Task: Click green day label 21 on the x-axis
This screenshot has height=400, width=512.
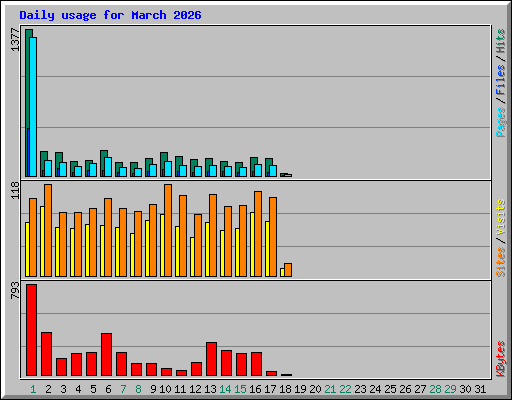Action: (330, 389)
